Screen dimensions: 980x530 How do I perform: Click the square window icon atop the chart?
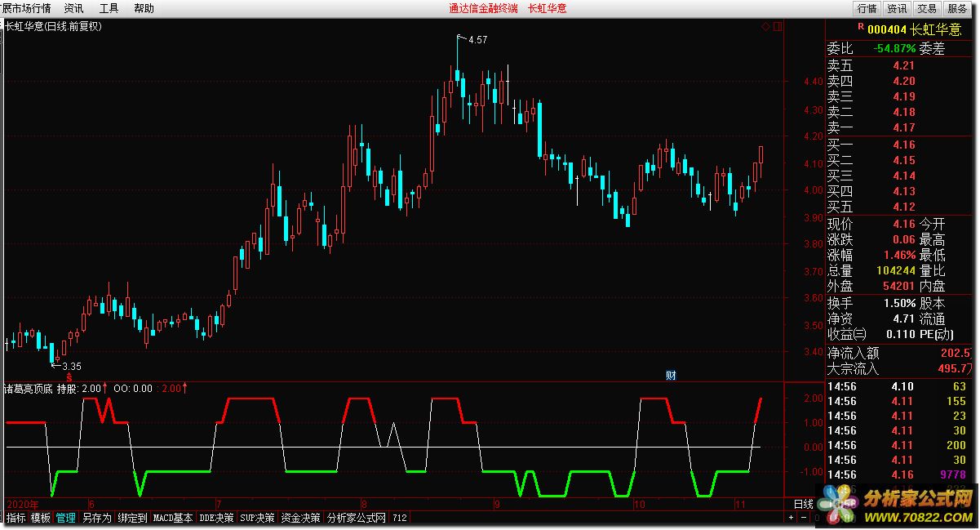click(776, 27)
